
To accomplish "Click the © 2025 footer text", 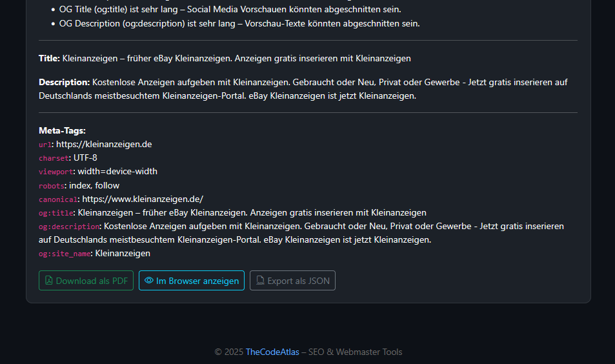I will 229,352.
